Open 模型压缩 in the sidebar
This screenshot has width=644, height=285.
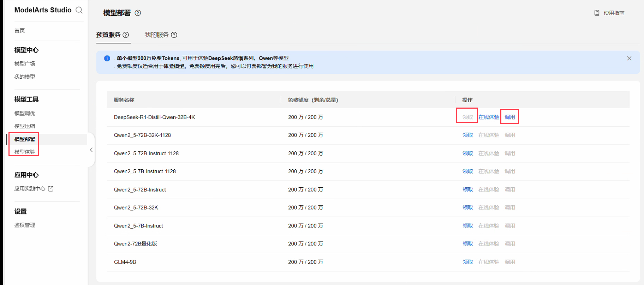(x=25, y=126)
